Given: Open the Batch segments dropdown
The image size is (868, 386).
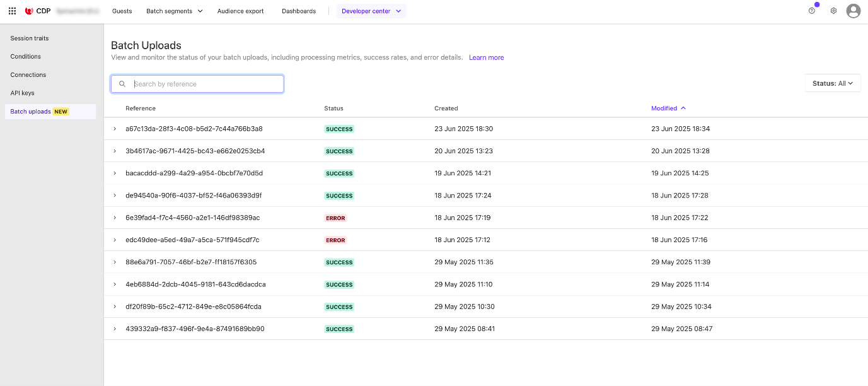Looking at the screenshot, I should [x=174, y=11].
